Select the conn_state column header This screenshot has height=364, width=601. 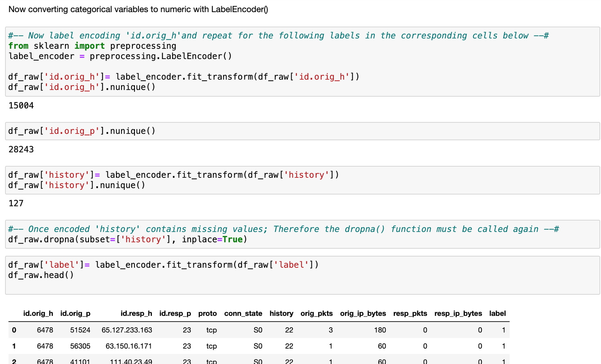pyautogui.click(x=243, y=314)
